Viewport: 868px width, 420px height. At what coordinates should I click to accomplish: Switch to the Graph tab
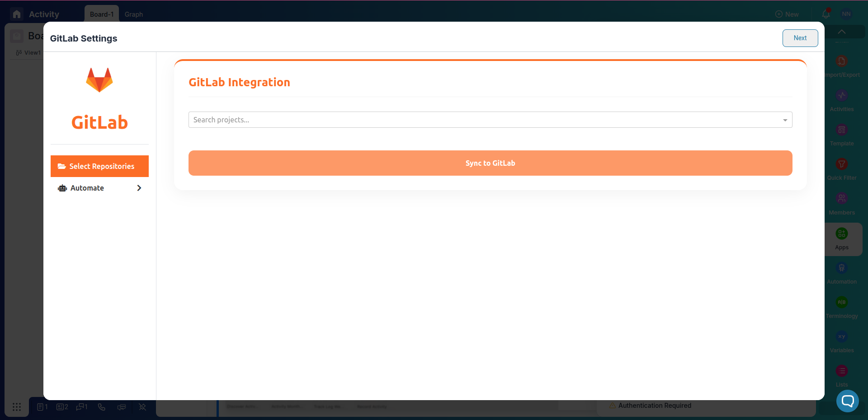pos(133,14)
